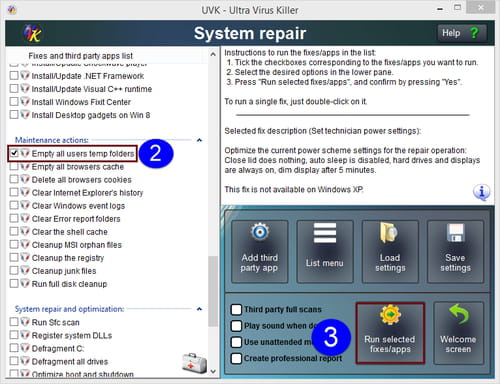This screenshot has height=384, width=500.
Task: Select System repair and optimization heading
Action: point(69,309)
